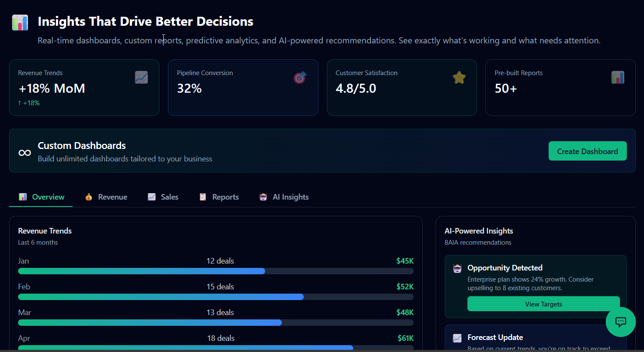Click the Customer Satisfaction star icon
Screen dimensions: 644x352
pyautogui.click(x=459, y=77)
